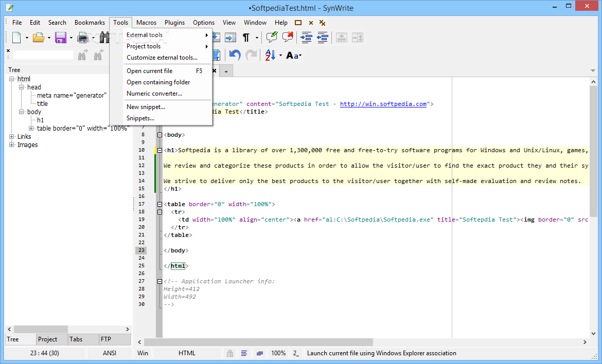Choose Snippets... menu item
The width and height of the screenshot is (602, 364).
(161, 118)
